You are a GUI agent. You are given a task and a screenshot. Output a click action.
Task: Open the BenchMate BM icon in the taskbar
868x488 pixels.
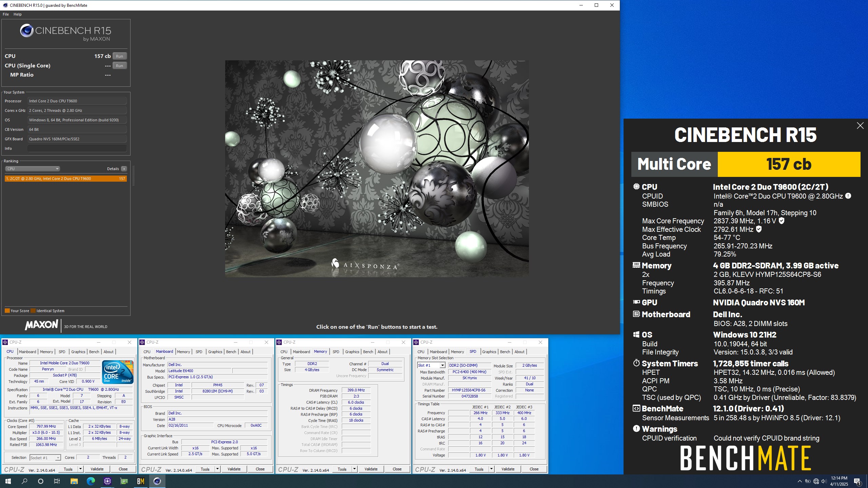click(141, 481)
